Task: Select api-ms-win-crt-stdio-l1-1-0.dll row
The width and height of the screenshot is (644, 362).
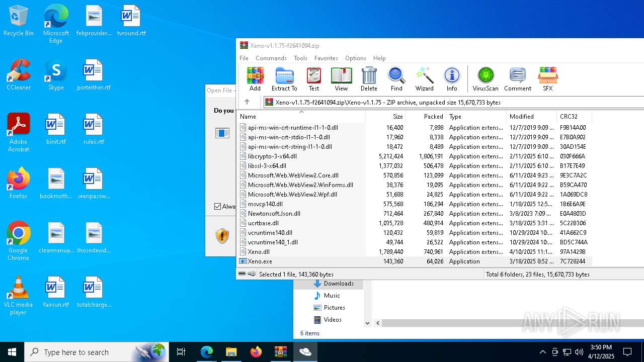Action: coord(415,137)
